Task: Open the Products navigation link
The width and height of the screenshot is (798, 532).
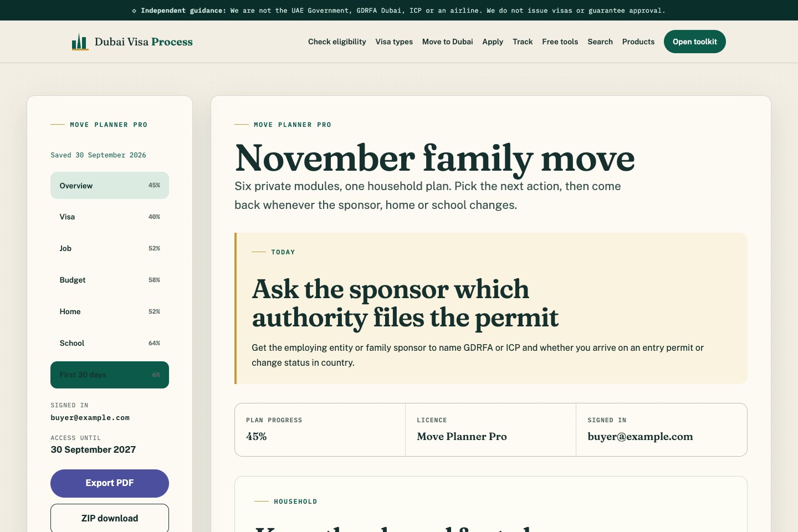Action: pyautogui.click(x=638, y=42)
